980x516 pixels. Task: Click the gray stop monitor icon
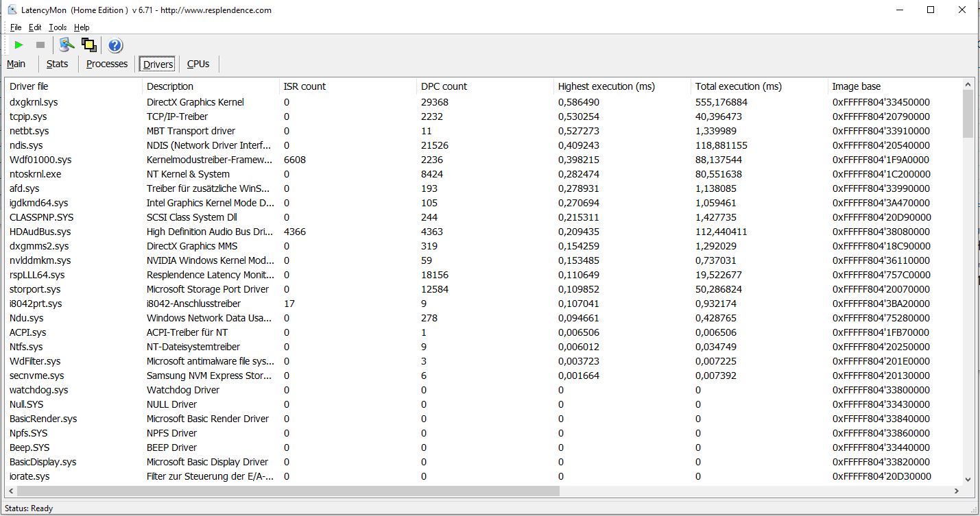[x=40, y=45]
